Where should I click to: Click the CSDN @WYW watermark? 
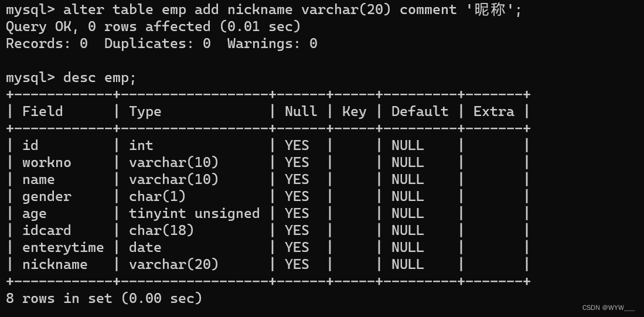(608, 308)
